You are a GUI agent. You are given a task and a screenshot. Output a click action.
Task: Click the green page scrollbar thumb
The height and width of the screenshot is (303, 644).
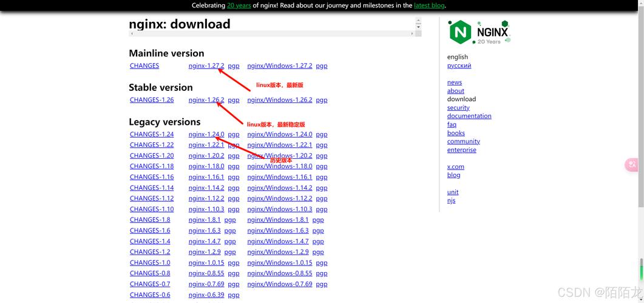tap(641, 273)
